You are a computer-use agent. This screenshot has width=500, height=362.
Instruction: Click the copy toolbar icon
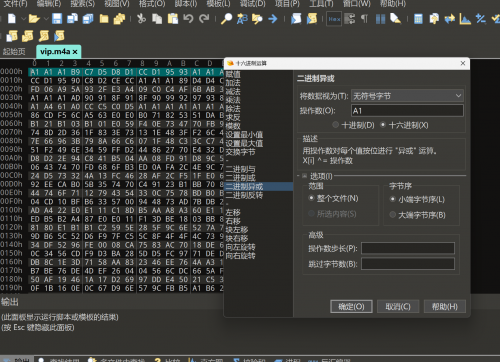(157, 19)
